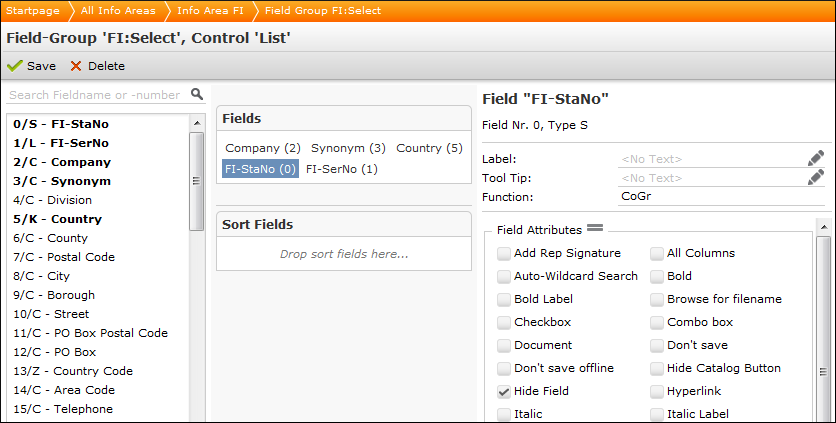The width and height of the screenshot is (836, 423).
Task: Select Company (2) in Fields box
Action: (x=263, y=148)
